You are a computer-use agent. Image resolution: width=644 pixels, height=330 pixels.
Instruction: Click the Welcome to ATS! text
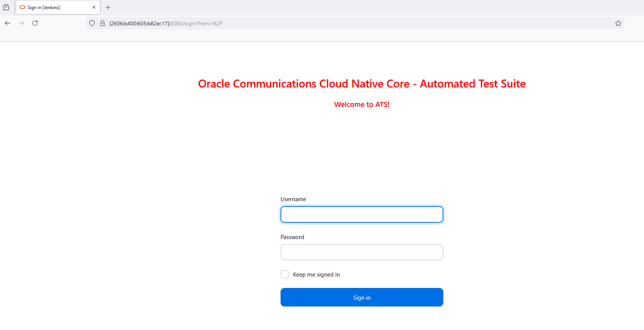(362, 105)
